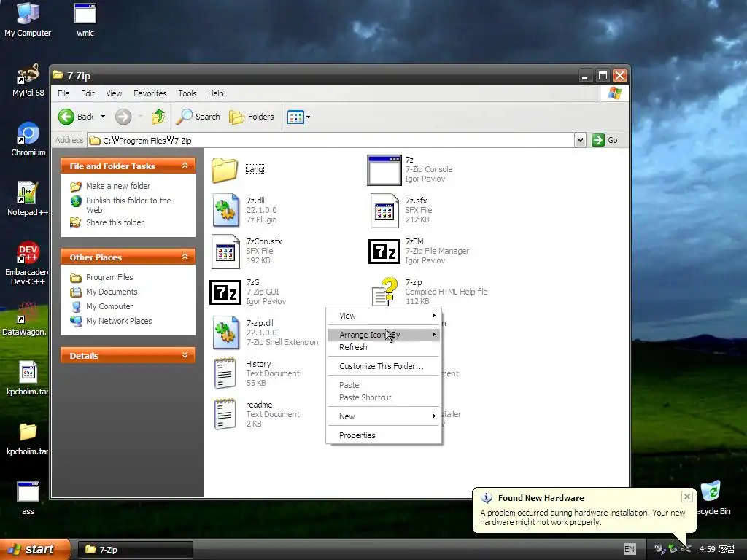Open the Back history dropdown arrow
Screen dimensions: 747x560
(103, 117)
